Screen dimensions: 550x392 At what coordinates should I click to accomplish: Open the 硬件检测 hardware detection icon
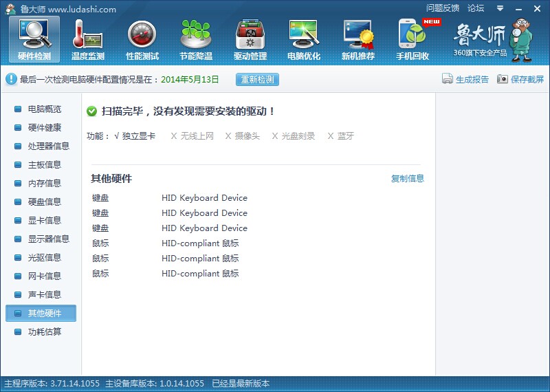pos(34,39)
